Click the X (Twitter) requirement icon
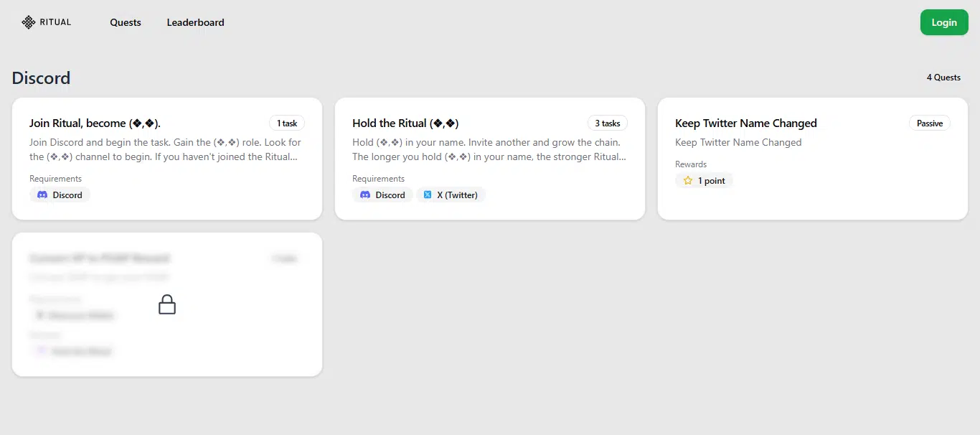This screenshot has width=980, height=435. [x=428, y=195]
